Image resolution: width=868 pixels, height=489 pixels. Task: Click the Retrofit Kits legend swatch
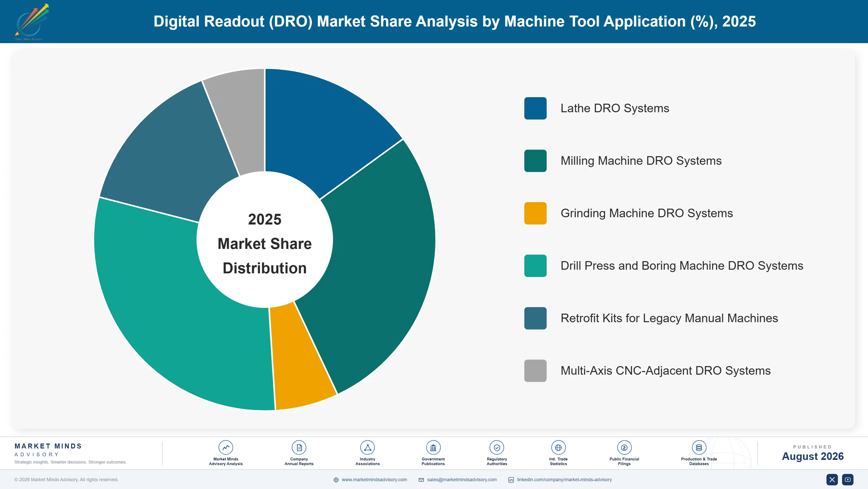[535, 318]
